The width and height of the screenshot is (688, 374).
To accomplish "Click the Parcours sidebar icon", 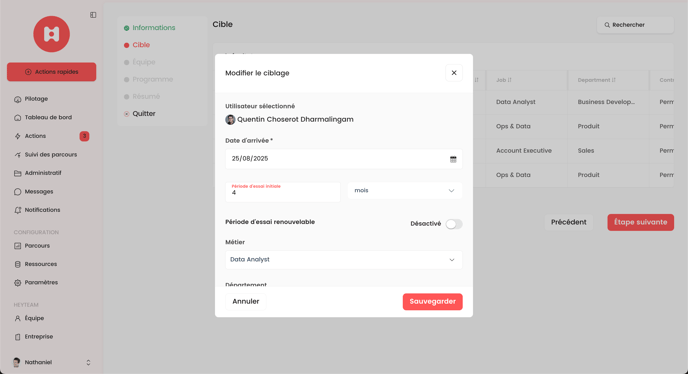I will pyautogui.click(x=18, y=246).
